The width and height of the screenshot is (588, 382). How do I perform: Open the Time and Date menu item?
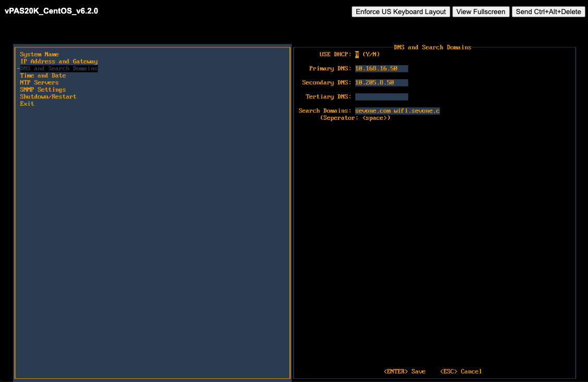tap(43, 76)
